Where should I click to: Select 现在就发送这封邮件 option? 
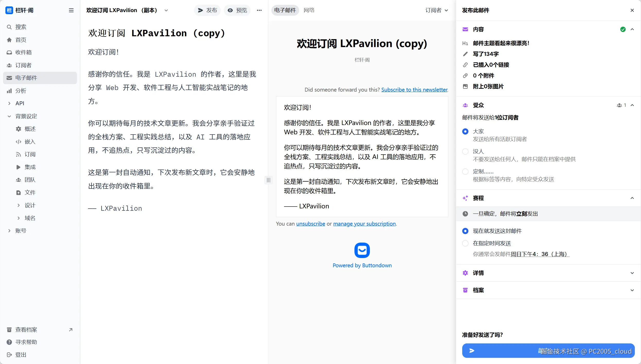point(465,231)
